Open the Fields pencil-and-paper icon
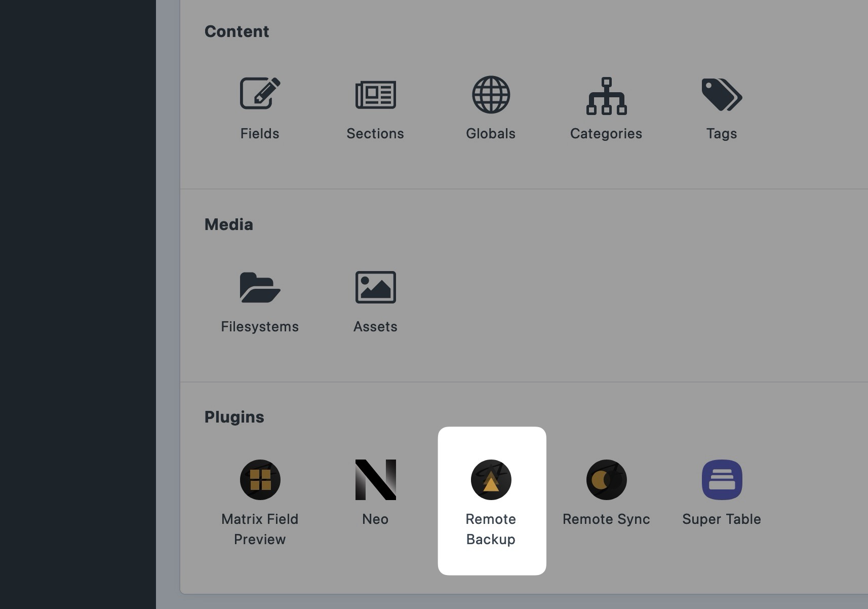Screen dimensions: 868x609 [260, 93]
